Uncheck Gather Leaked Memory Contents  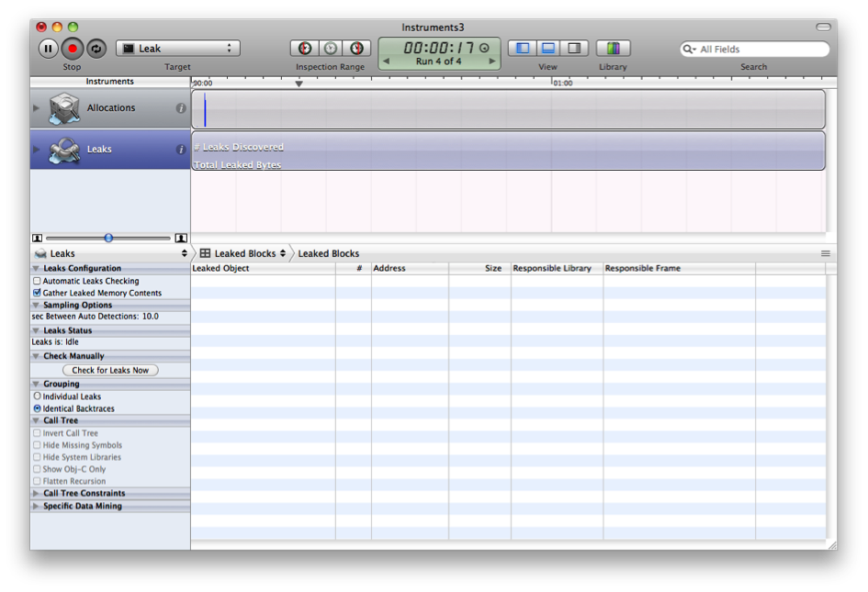click(37, 293)
